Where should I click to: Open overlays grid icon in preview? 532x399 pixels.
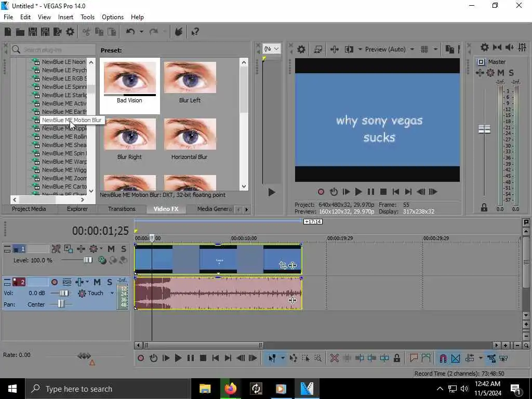coord(424,49)
